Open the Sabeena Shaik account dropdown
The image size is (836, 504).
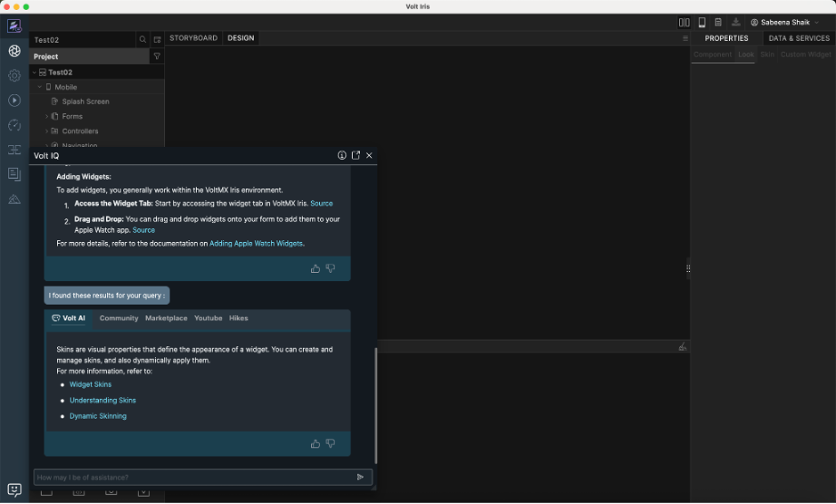point(784,23)
